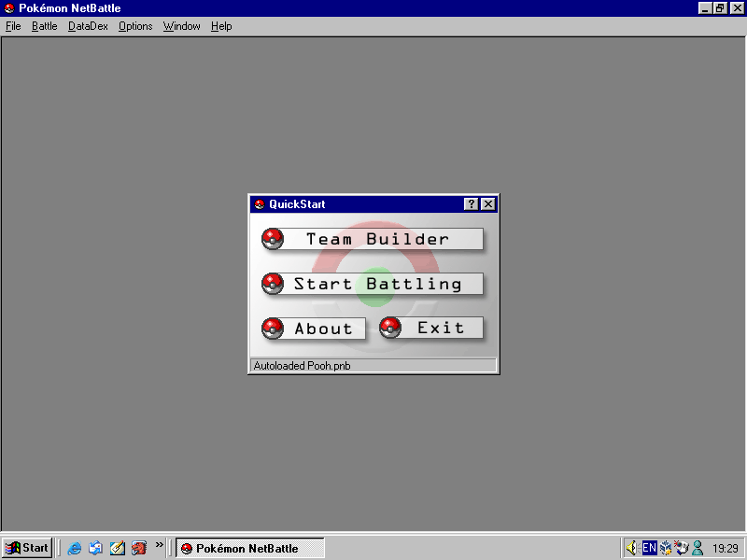Open the Windows Start menu
The image size is (747, 560).
tap(27, 548)
